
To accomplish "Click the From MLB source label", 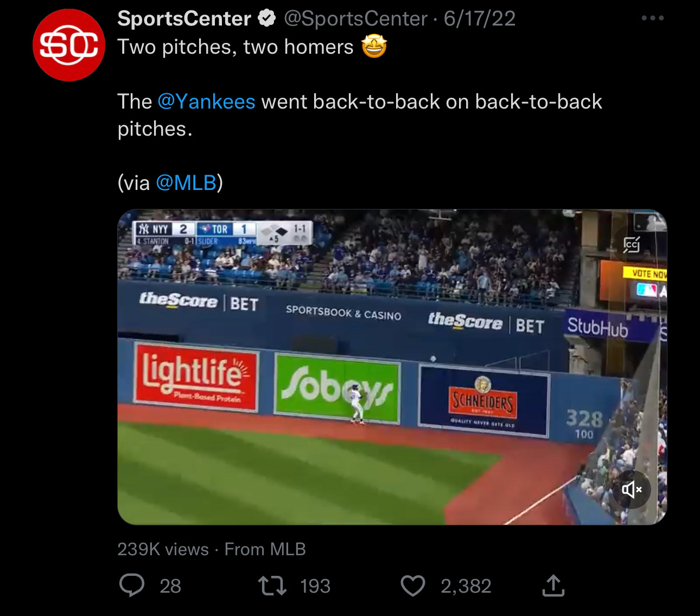I will click(265, 549).
